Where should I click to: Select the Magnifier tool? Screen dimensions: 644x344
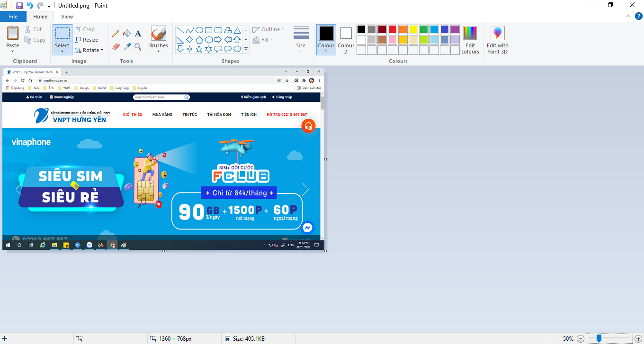point(138,46)
